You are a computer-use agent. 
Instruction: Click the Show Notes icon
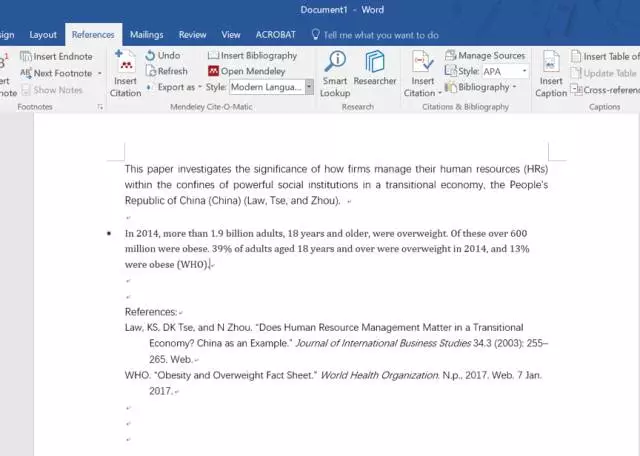point(26,90)
